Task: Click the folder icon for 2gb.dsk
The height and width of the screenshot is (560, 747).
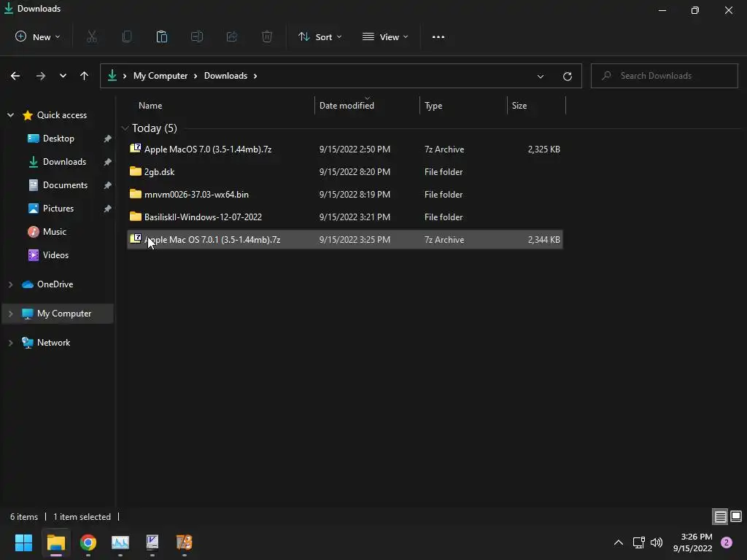Action: (135, 171)
